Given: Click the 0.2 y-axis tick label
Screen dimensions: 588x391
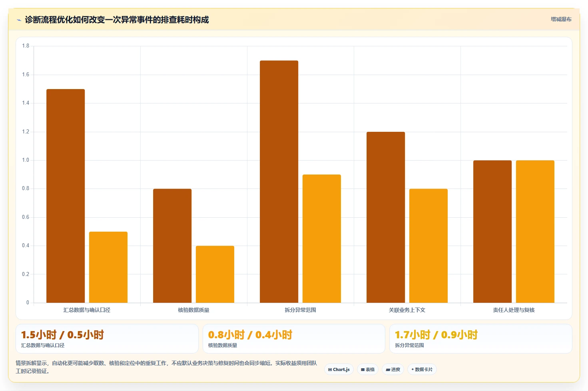Looking at the screenshot, I should (26, 274).
